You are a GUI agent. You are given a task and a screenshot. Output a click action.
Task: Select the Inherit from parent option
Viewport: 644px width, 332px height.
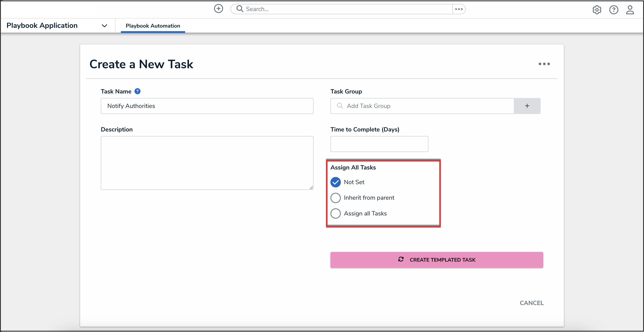point(335,198)
